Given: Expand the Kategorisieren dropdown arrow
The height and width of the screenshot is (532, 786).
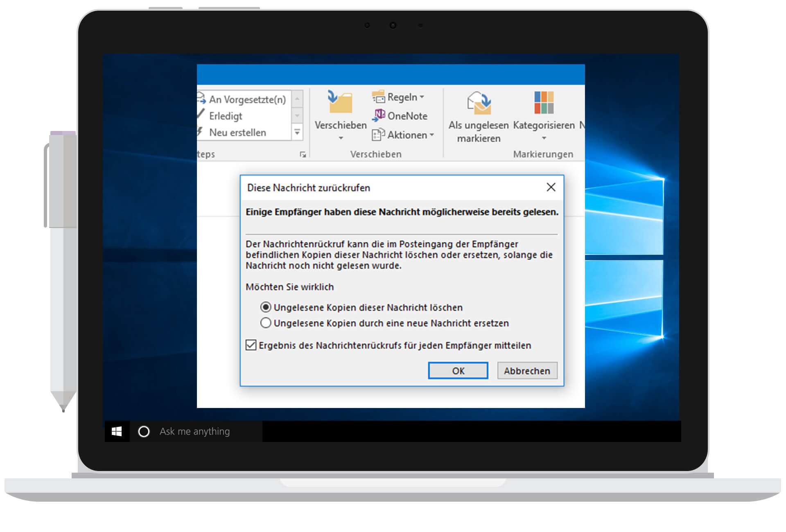Looking at the screenshot, I should (x=544, y=138).
